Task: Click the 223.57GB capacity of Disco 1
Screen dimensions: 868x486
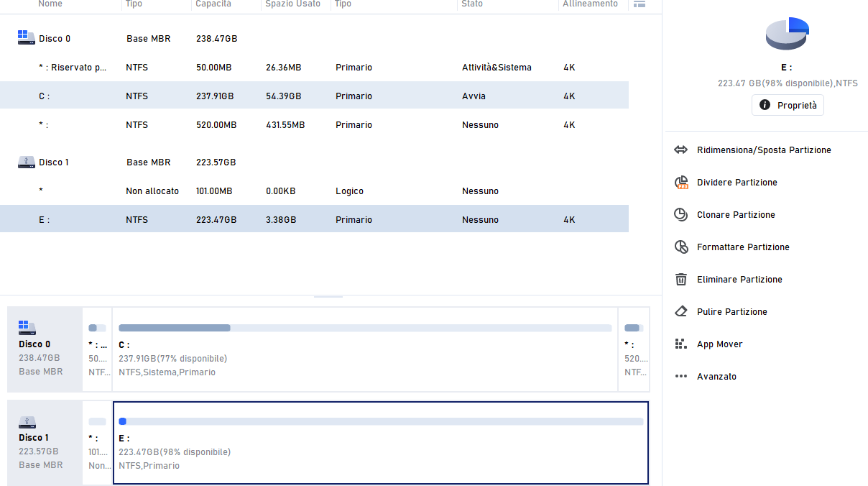Action: 216,162
